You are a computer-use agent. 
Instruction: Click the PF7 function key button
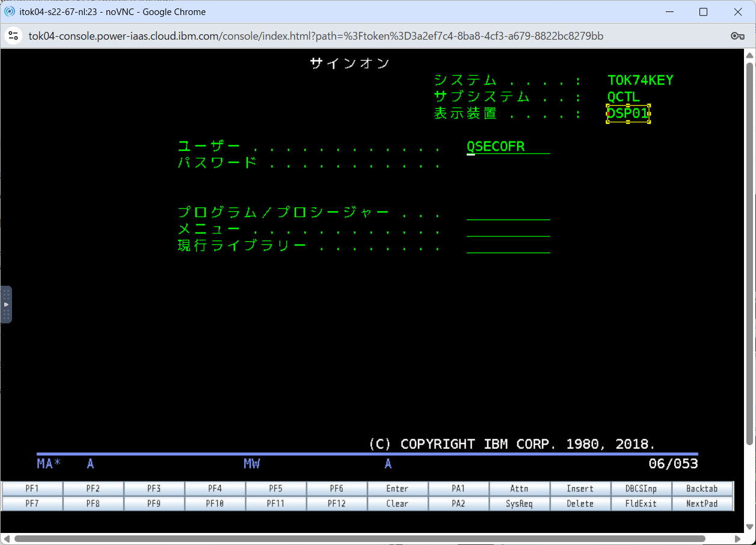click(32, 503)
